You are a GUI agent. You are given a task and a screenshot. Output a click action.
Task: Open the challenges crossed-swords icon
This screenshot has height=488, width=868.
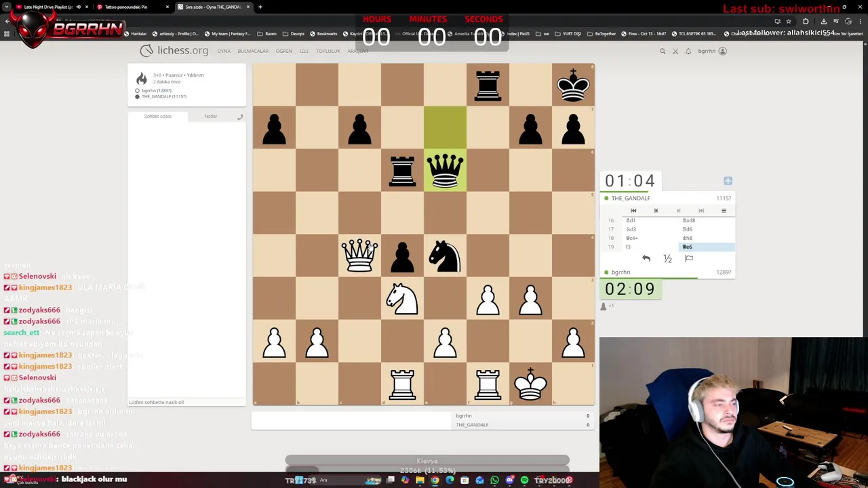point(675,51)
